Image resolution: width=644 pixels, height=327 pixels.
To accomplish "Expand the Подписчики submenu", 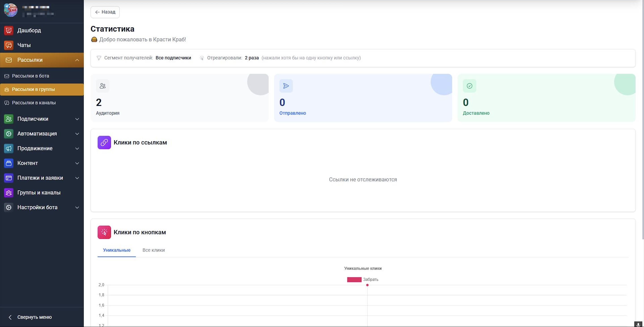I will [77, 119].
